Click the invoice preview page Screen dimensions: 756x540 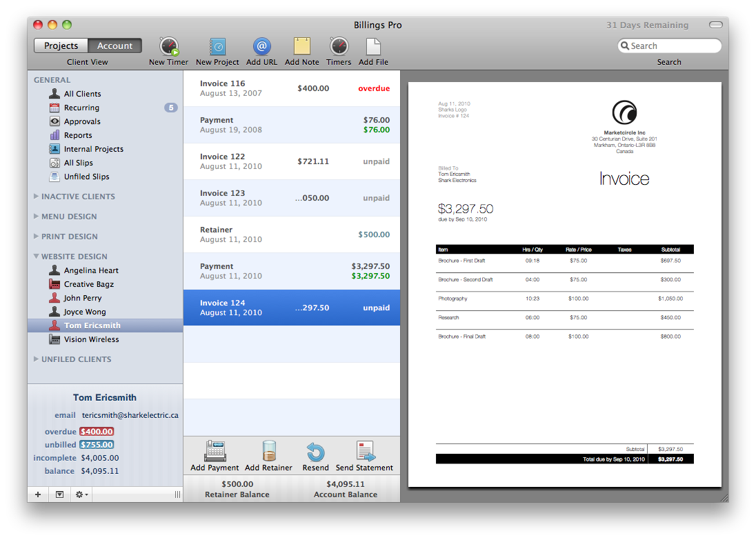click(x=565, y=284)
